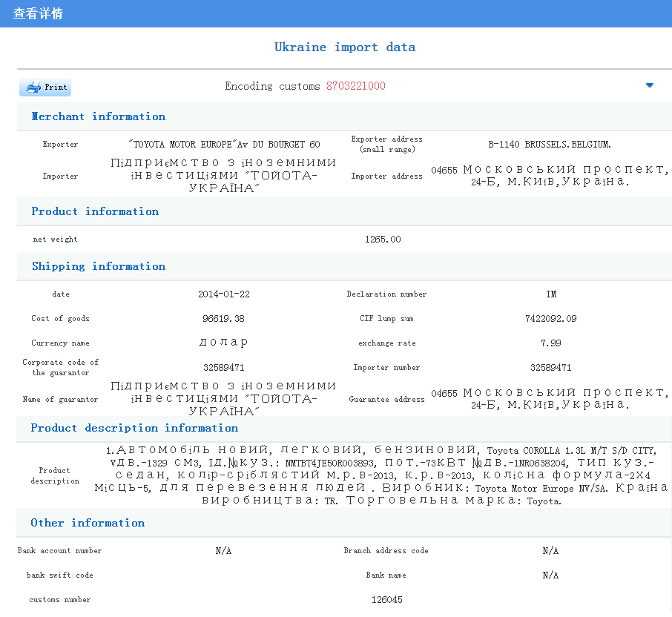The height and width of the screenshot is (617, 672).
Task: Click the 'Importer' field label
Action: [60, 176]
